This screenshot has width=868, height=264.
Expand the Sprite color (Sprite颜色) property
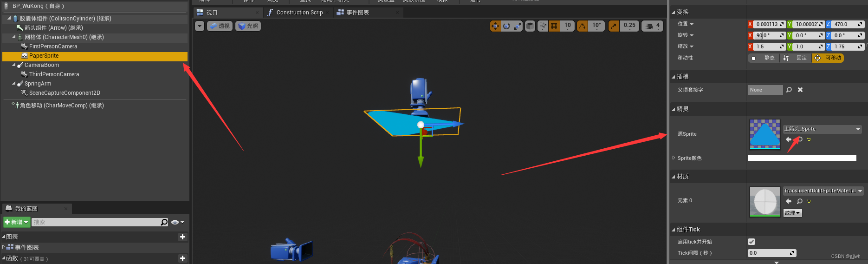point(674,158)
